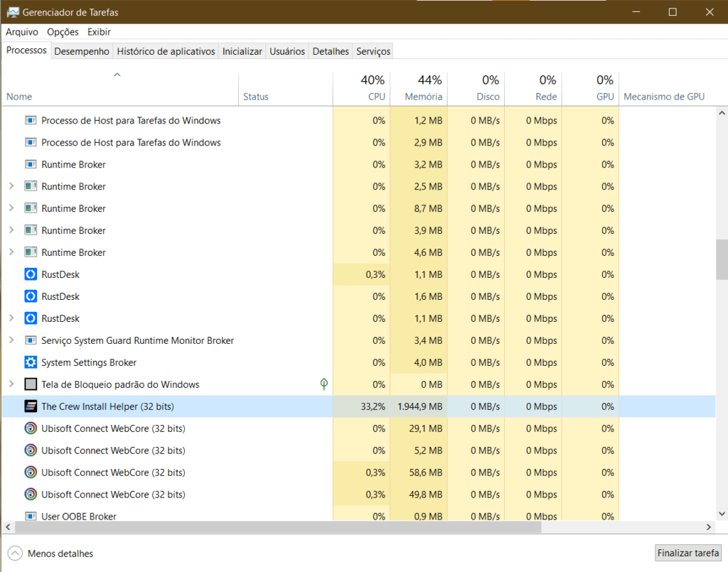Select the Processo de Host icon using 1,2 MB
Viewport: 728px width, 572px height.
31,121
